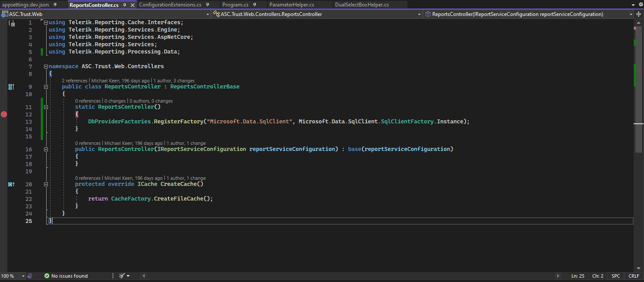The image size is (644, 282).
Task: Click the '2 references' CodeLens link
Action: point(75,81)
